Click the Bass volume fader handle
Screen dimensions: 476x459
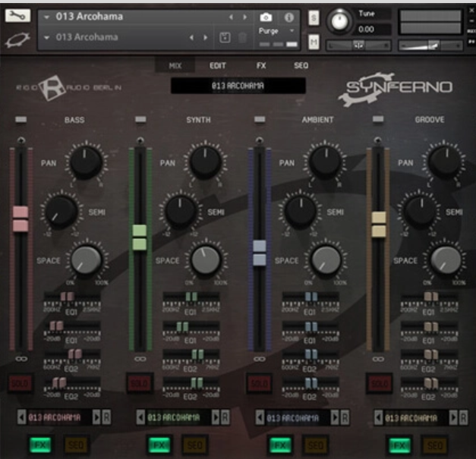[20, 219]
